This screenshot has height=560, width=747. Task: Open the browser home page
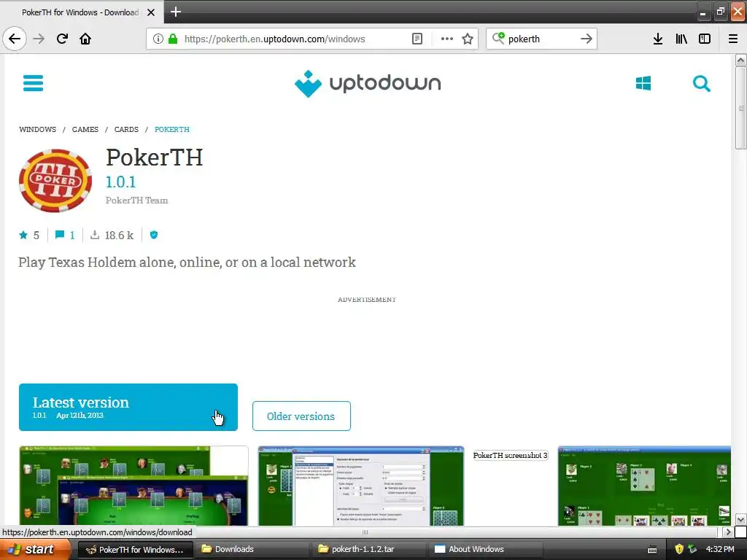click(85, 39)
